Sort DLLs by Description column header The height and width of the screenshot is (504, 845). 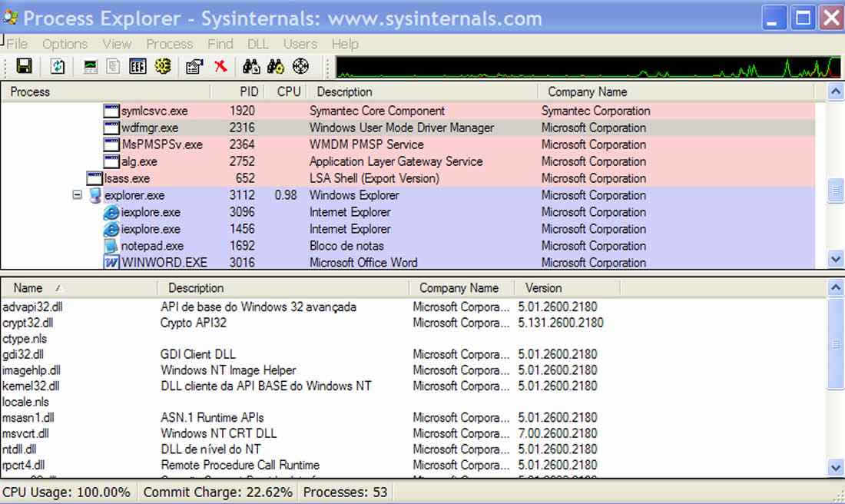283,288
